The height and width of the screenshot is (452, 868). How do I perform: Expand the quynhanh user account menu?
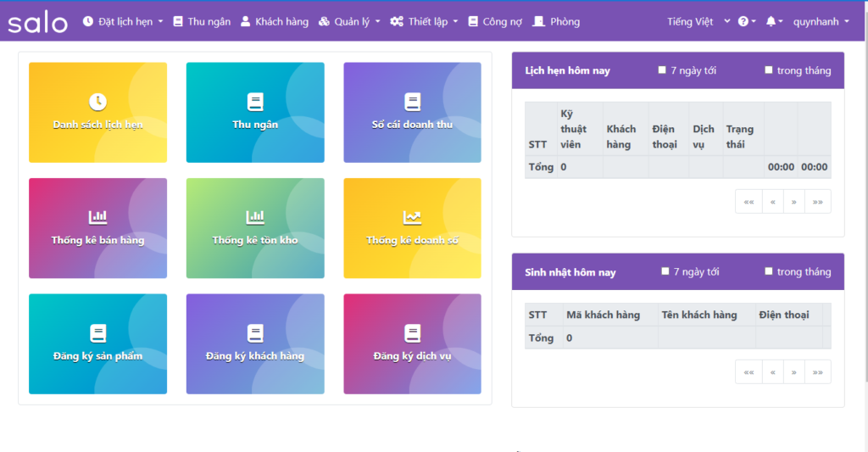(x=821, y=21)
